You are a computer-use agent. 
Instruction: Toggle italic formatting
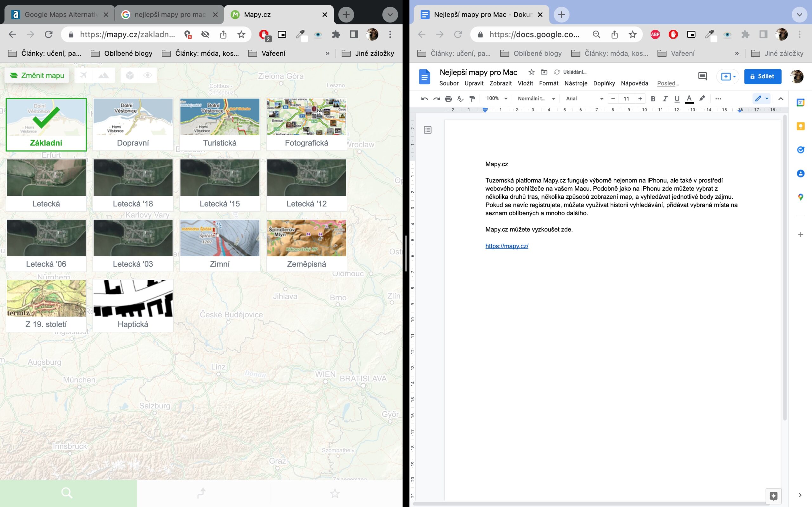(665, 99)
